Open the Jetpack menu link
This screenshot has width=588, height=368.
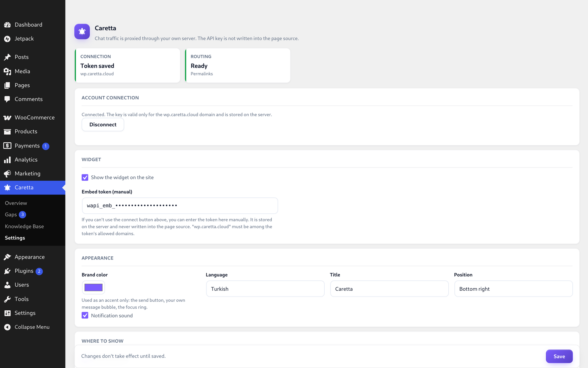(32, 39)
